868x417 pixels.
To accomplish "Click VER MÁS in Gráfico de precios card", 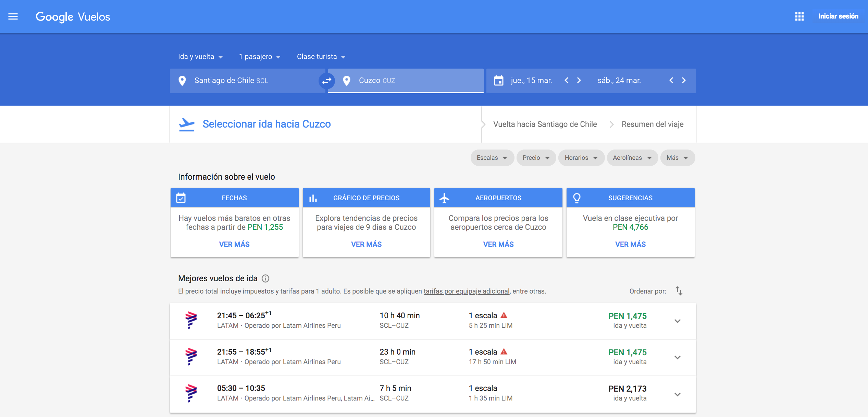I will 366,244.
